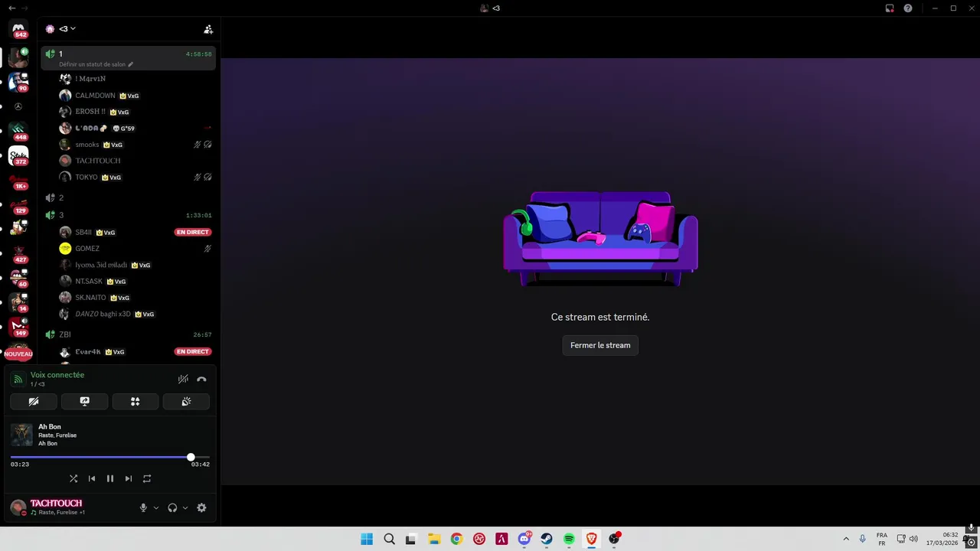Open the server with the 60 badge
980x551 pixels.
click(x=18, y=278)
